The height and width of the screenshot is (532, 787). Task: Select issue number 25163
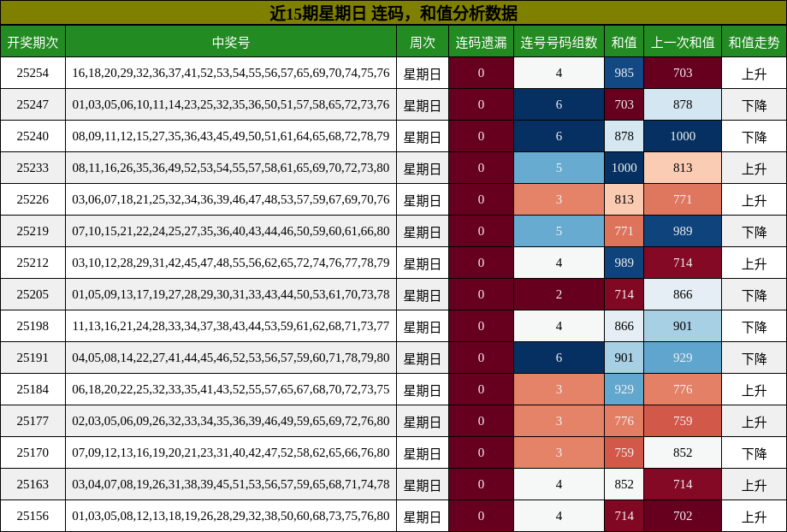click(x=33, y=484)
